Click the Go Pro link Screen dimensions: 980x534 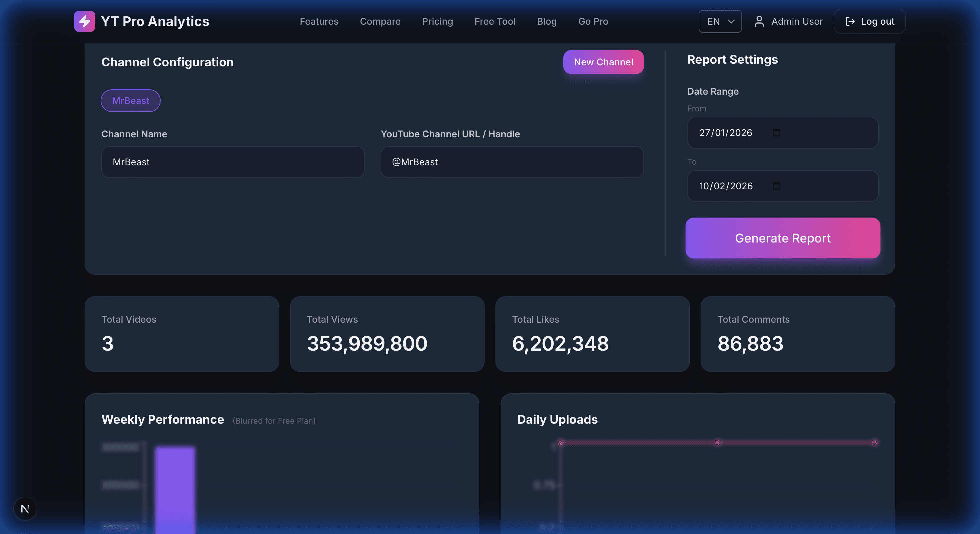coord(593,21)
